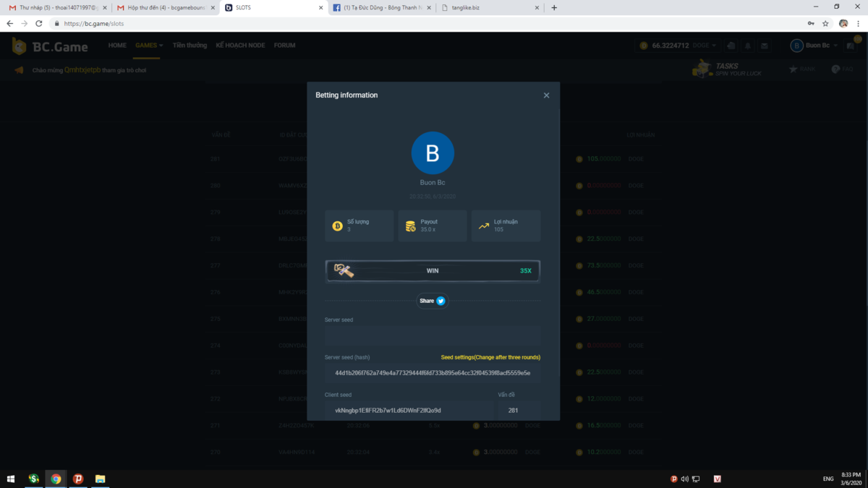
Task: Switch to the tanglike.biz browser tab
Action: point(488,8)
